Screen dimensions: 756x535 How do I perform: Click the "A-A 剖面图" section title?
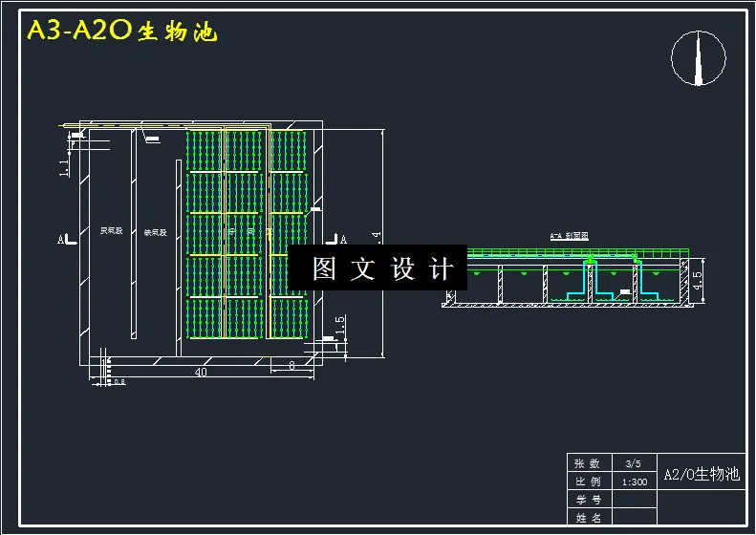570,236
